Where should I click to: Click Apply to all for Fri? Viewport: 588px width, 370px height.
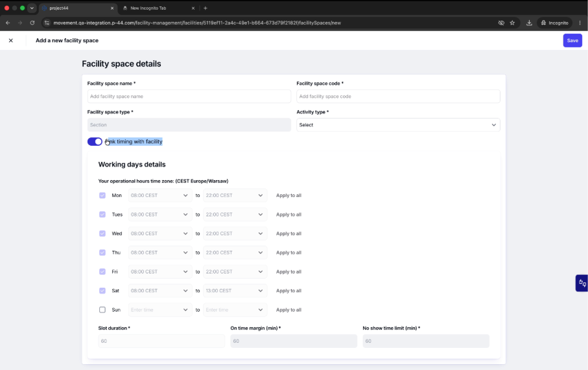[288, 272]
